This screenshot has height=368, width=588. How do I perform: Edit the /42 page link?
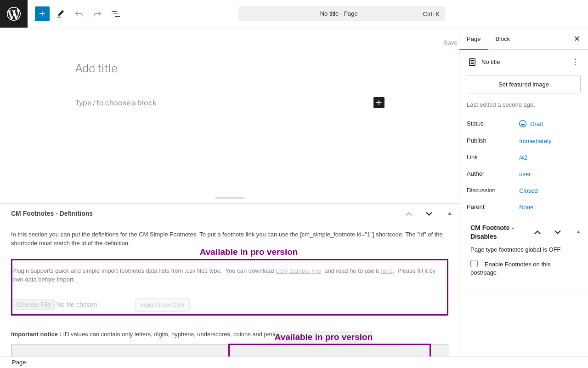click(523, 157)
